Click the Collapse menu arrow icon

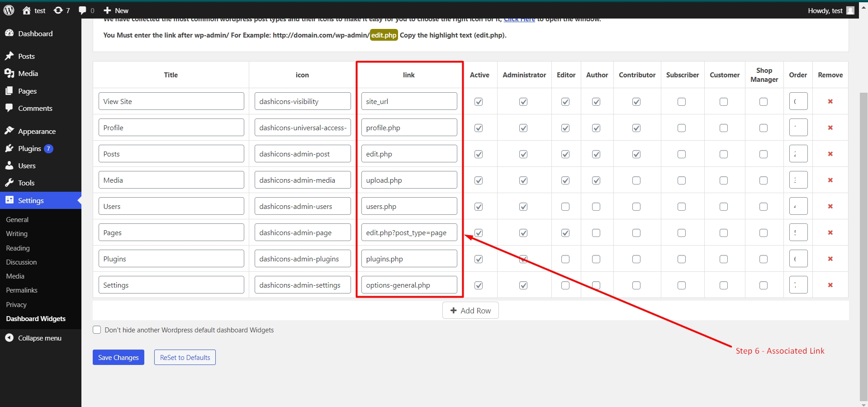pyautogui.click(x=9, y=338)
